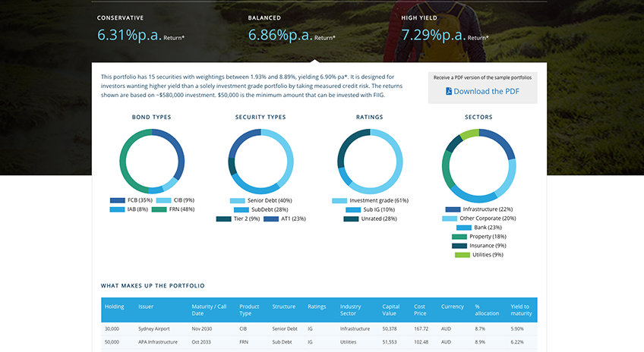Toggle the Infrastructure (22%) sector legend
The height and width of the screenshot is (352, 644).
(x=479, y=209)
